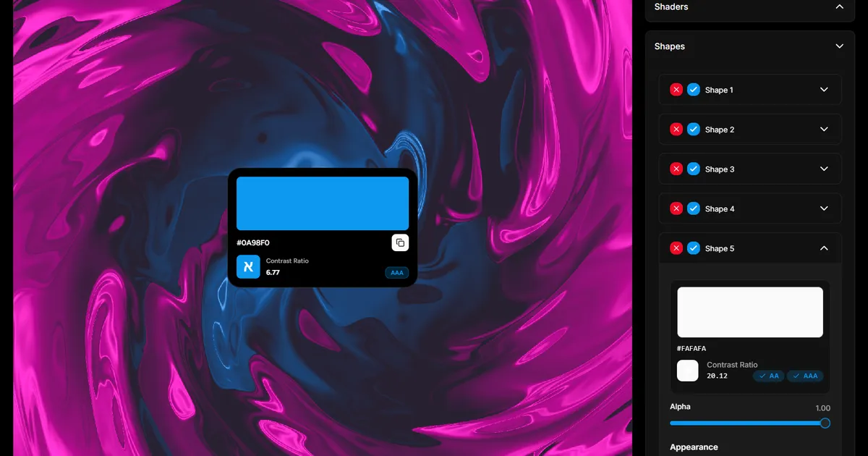Expand the Shape 4 row
This screenshot has width=868, height=456.
point(824,208)
